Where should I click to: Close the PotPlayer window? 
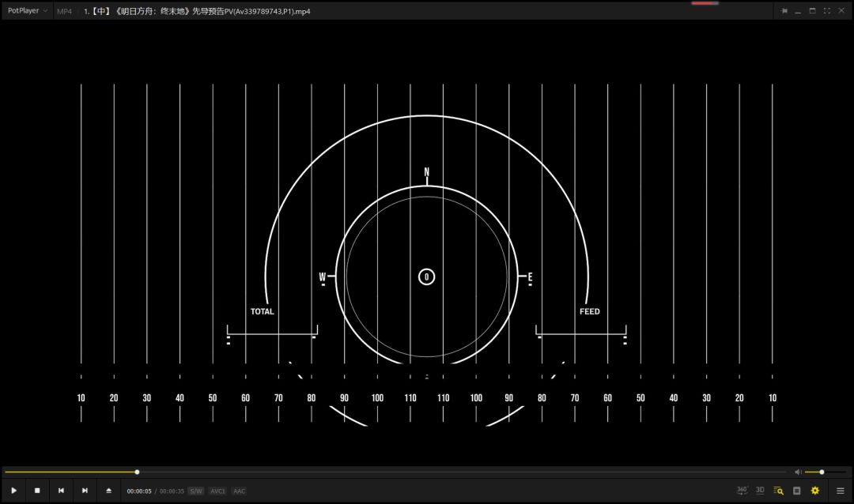pos(841,11)
